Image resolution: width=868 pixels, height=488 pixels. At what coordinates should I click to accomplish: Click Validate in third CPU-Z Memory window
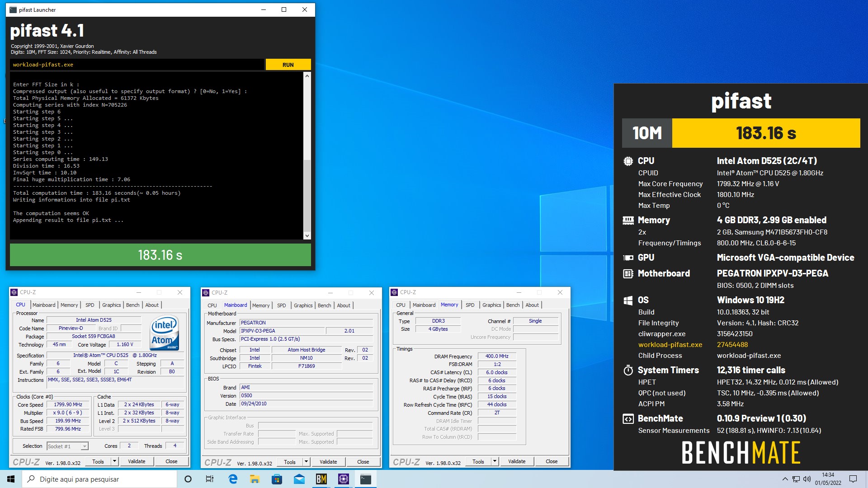pos(517,461)
